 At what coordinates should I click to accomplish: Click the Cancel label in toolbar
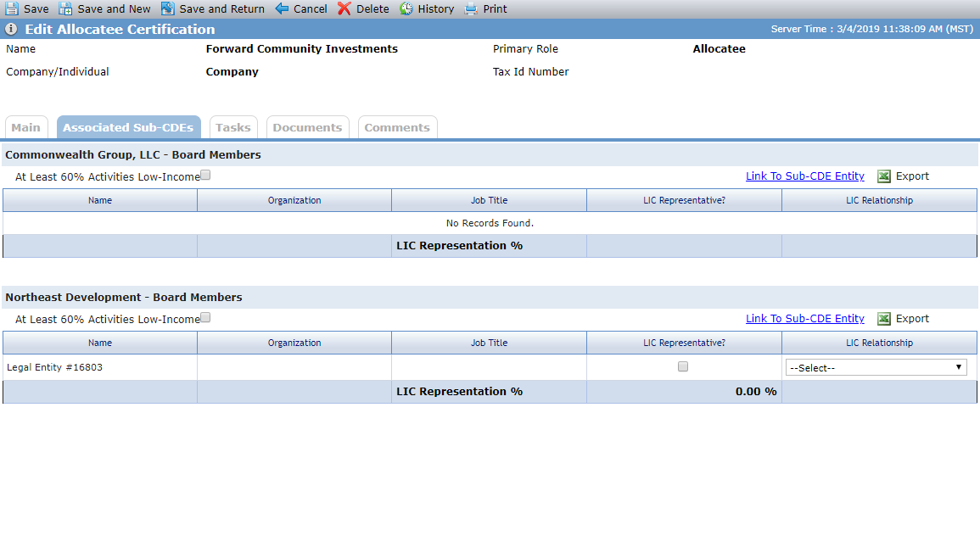click(x=310, y=8)
